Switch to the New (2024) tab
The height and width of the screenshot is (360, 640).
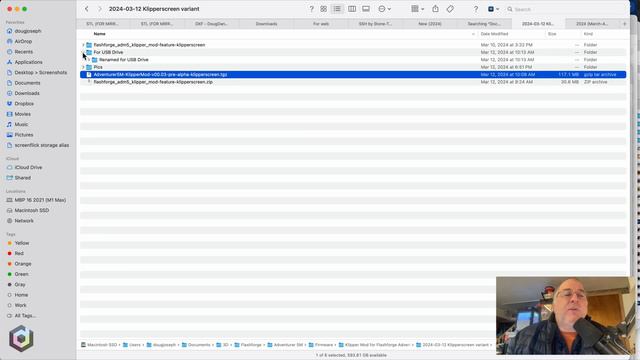coord(430,24)
